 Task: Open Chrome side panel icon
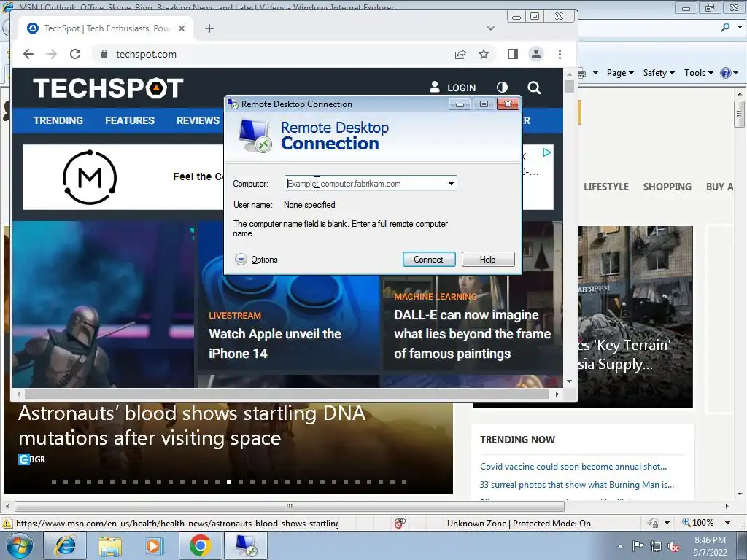[513, 54]
